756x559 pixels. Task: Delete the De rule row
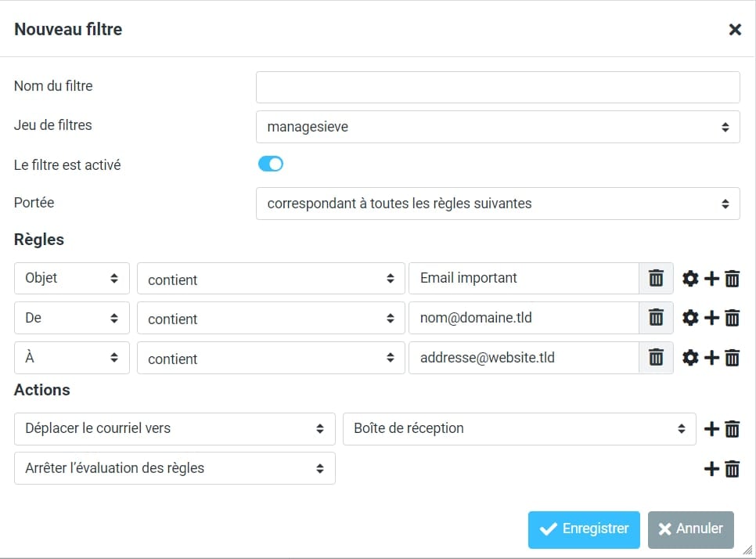click(x=733, y=318)
